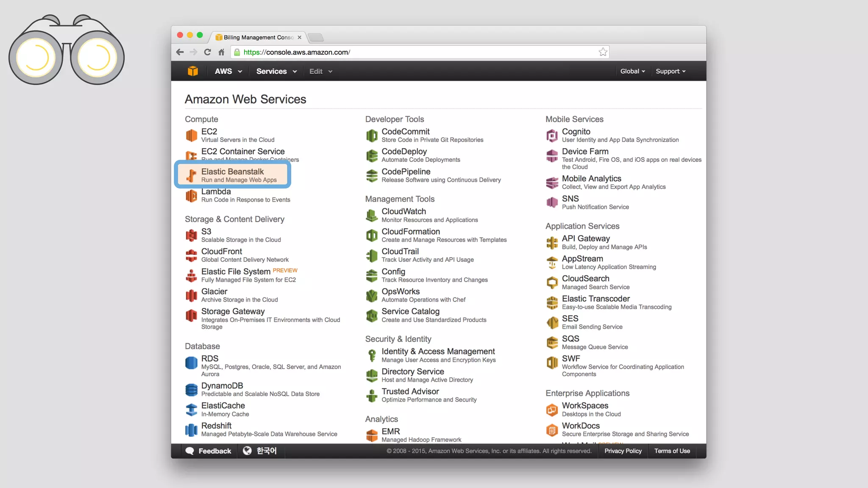Click the browser address bar URL
The height and width of the screenshot is (488, 868).
click(x=297, y=52)
